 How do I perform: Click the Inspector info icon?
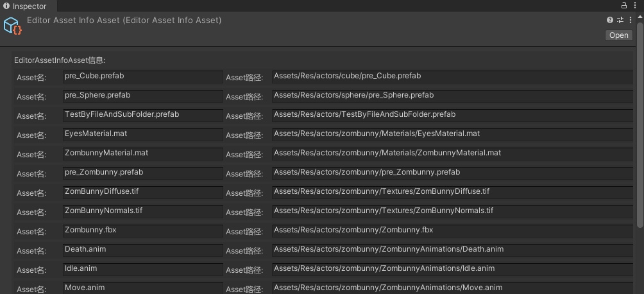6,6
